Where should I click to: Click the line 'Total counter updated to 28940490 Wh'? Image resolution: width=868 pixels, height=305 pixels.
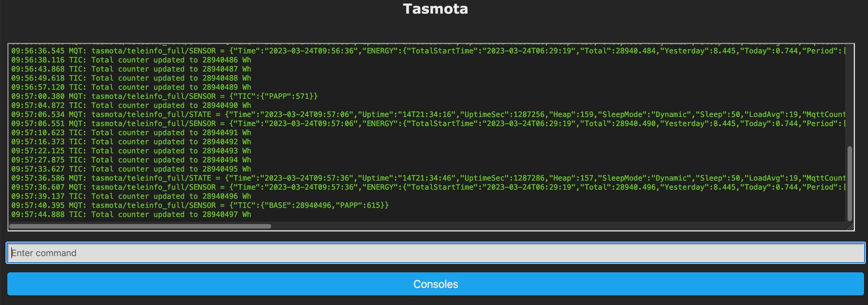(131, 105)
